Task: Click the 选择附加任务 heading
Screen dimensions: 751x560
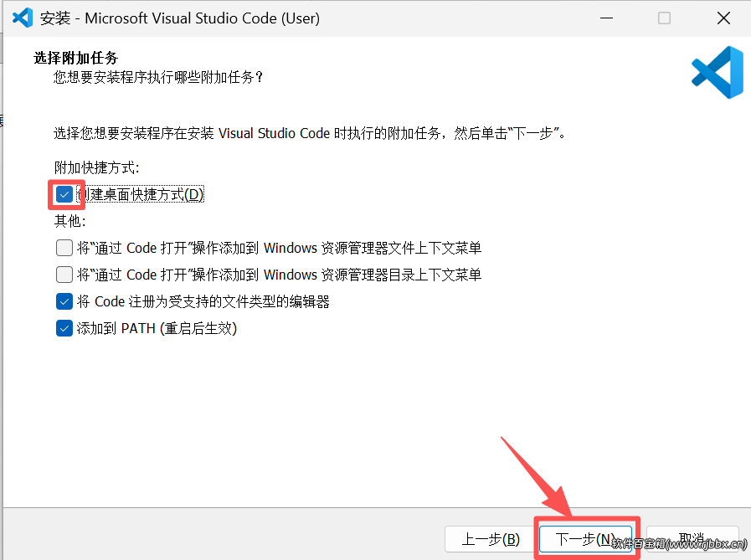Action: [75, 58]
